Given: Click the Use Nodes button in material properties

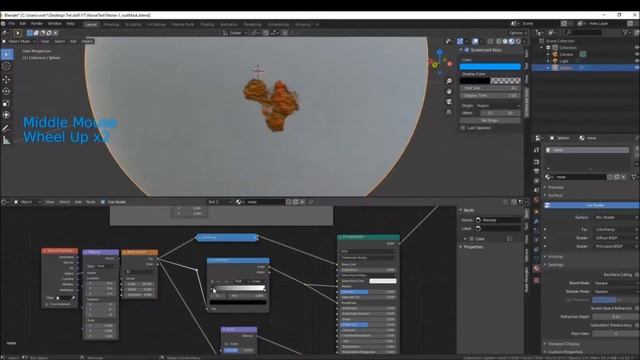Looking at the screenshot, I should point(592,205).
